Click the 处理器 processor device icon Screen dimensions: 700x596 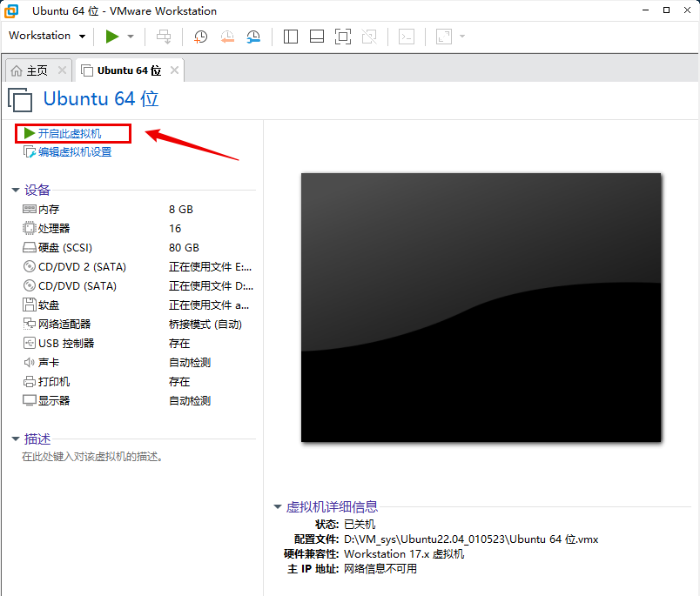[x=30, y=228]
